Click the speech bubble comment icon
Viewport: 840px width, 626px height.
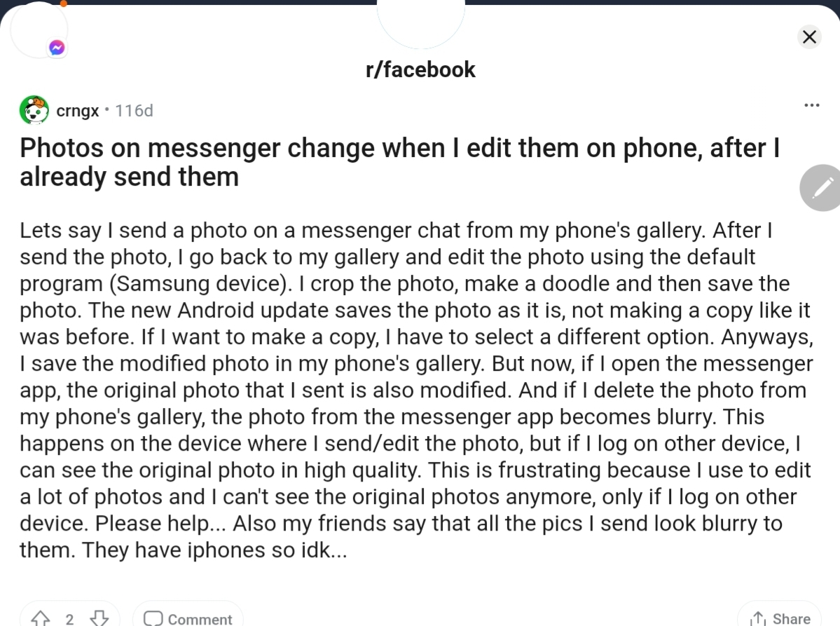(152, 618)
